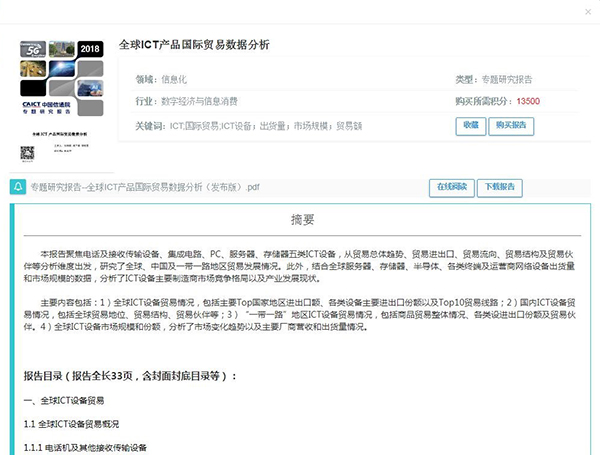The height and width of the screenshot is (455, 600).
Task: Click the QR code on the report cover
Action: point(28,153)
